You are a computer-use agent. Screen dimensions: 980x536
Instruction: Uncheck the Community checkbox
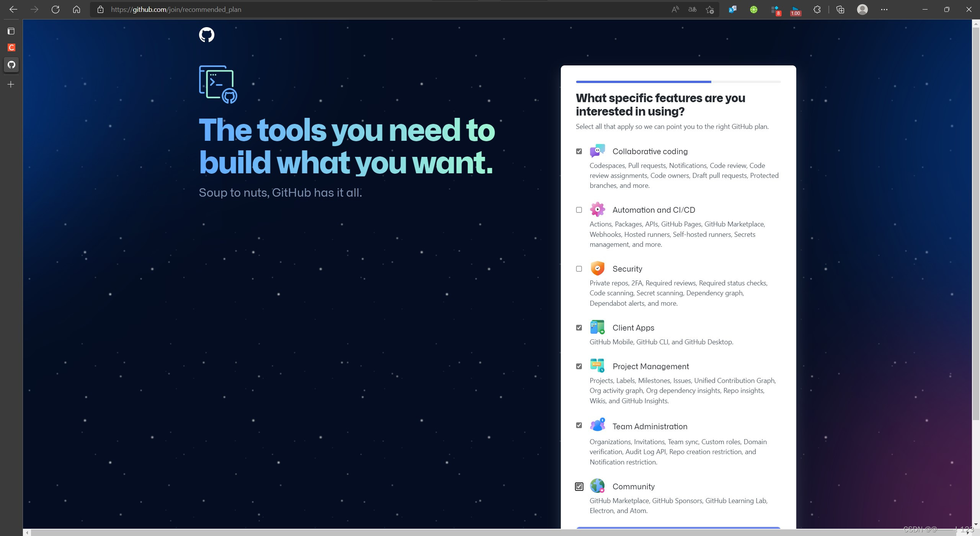(x=579, y=487)
